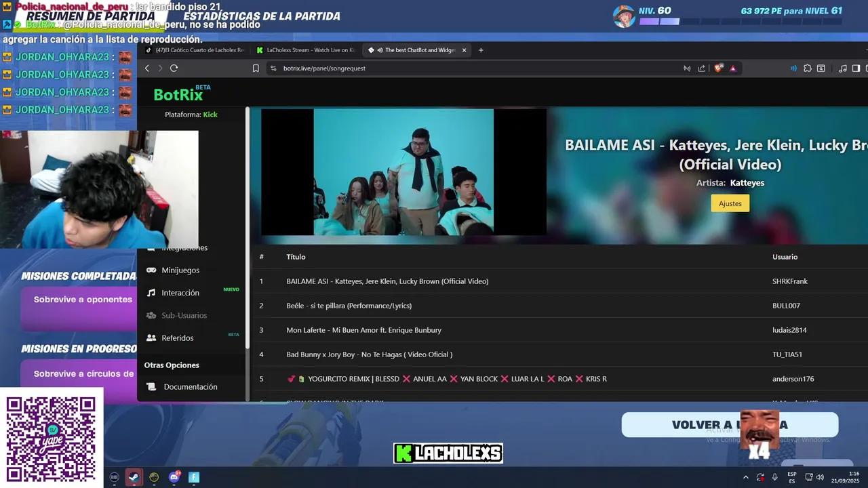The height and width of the screenshot is (488, 868).
Task: Click the Brave rewards triangle icon
Action: coord(733,68)
